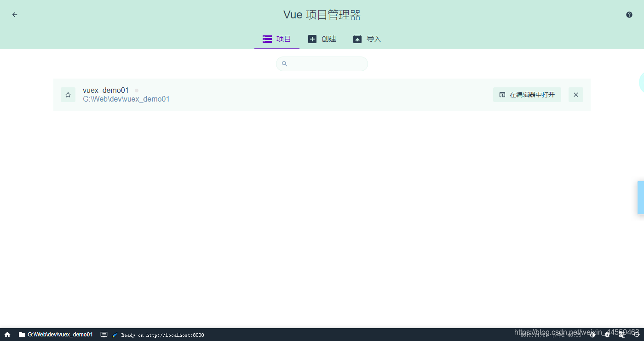The image size is (644, 341).
Task: Open the log messages icon in status bar
Action: click(104, 335)
